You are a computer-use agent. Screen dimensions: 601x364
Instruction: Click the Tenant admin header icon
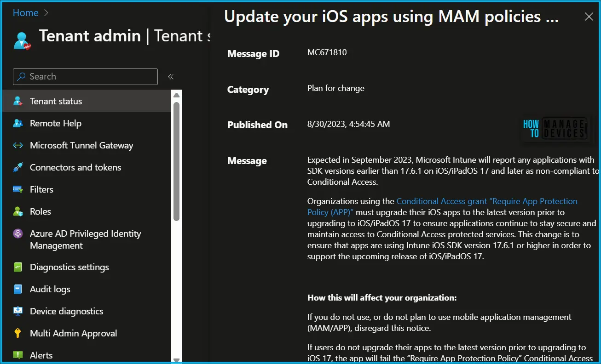click(22, 40)
